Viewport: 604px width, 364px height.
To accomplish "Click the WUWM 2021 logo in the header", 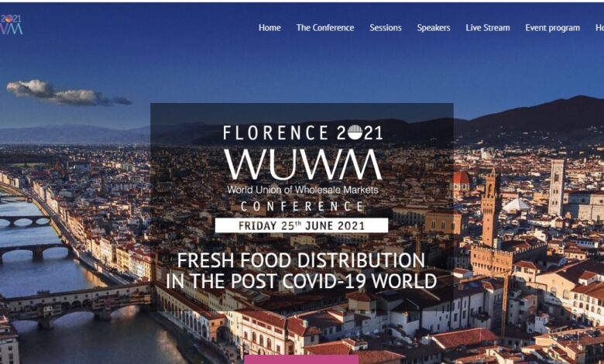I will coord(11,25).
